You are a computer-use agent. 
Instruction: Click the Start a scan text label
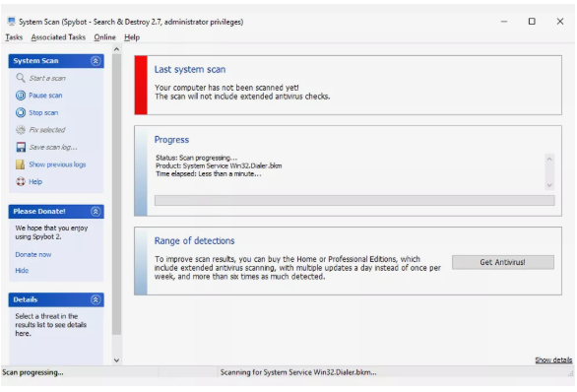[x=47, y=78]
